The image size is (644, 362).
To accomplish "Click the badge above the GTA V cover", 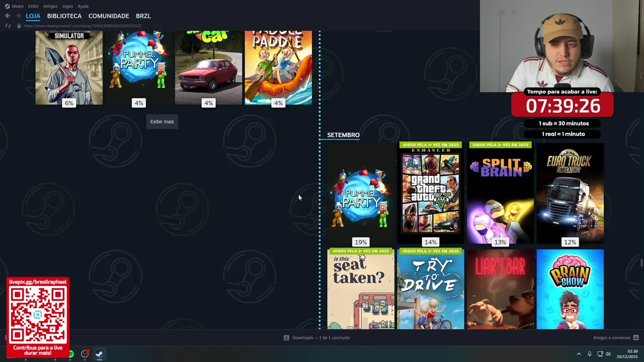I will (431, 145).
